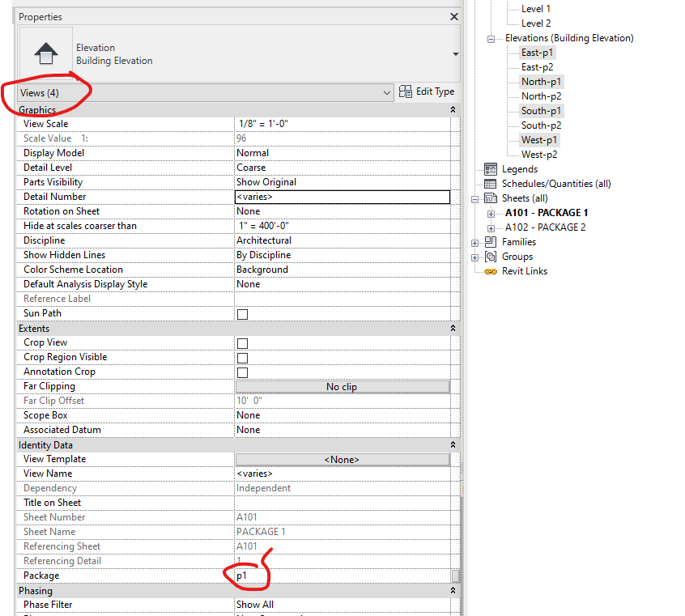685x616 pixels.
Task: Select South-p1 elevation view
Action: pos(541,111)
